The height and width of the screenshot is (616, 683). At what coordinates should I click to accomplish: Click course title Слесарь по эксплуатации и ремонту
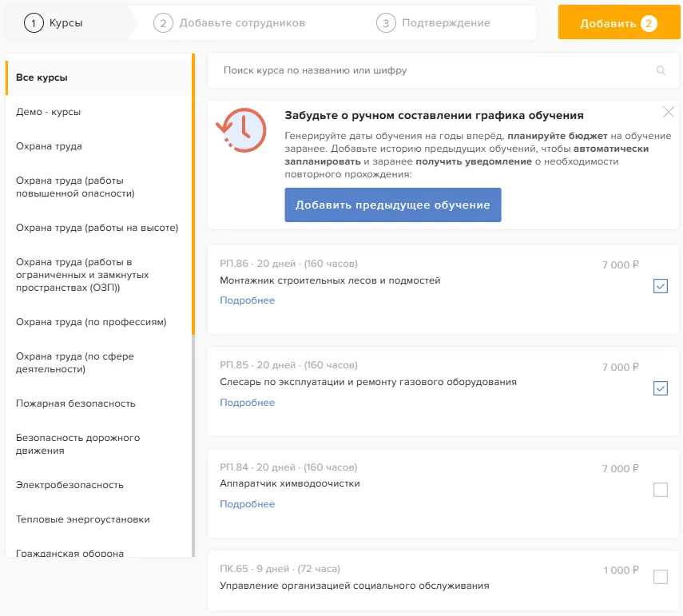tap(368, 382)
